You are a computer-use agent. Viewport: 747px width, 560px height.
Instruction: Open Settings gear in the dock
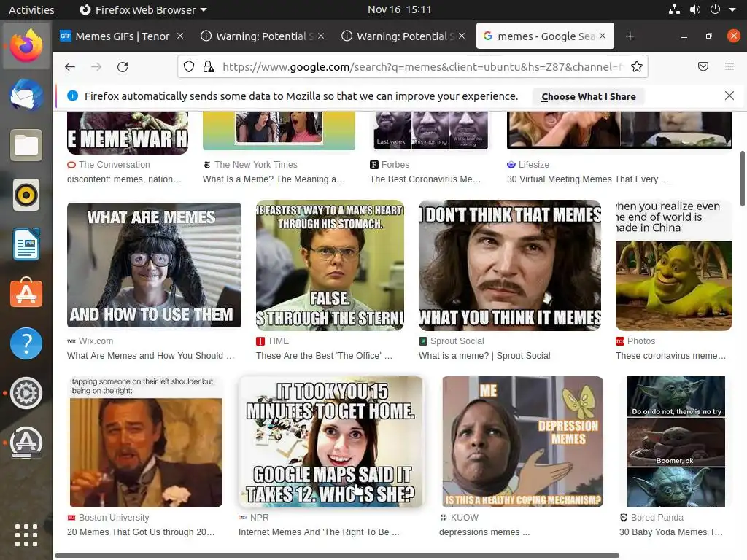26,393
